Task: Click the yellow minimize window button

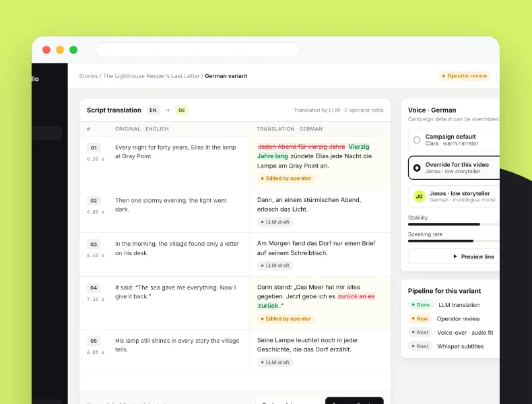Action: 60,50
